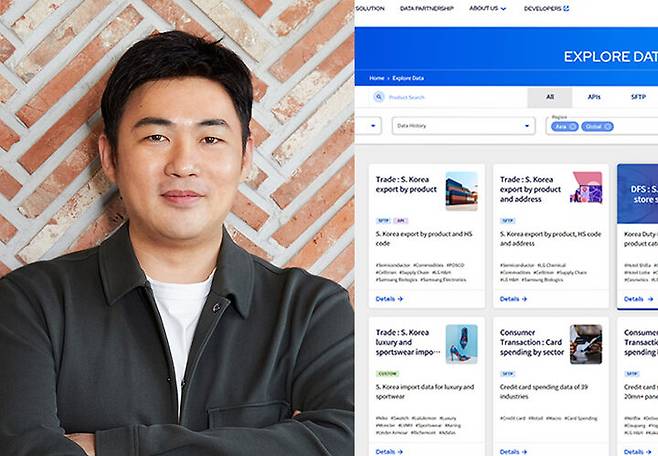The height and width of the screenshot is (456, 658).
Task: Click the Home breadcrumb link
Action: point(376,78)
